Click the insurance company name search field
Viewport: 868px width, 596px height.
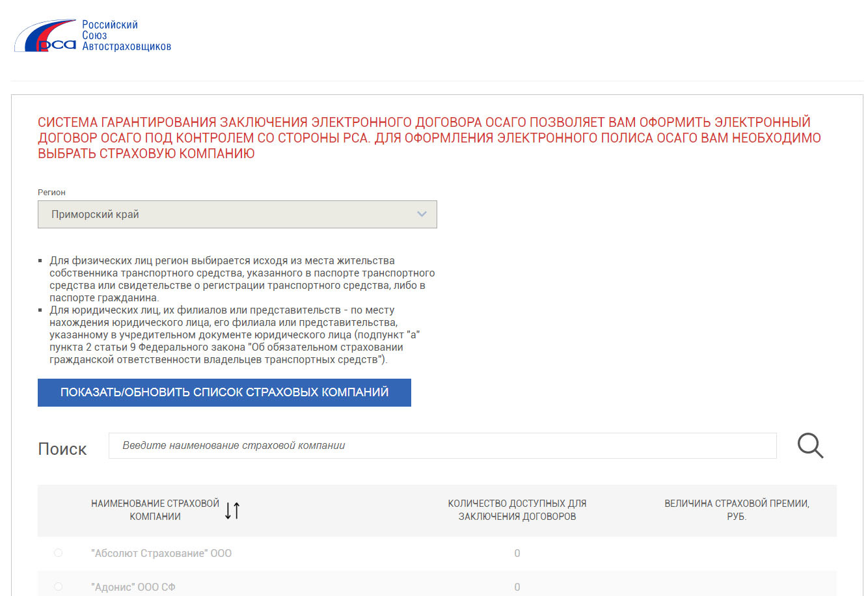click(x=442, y=446)
